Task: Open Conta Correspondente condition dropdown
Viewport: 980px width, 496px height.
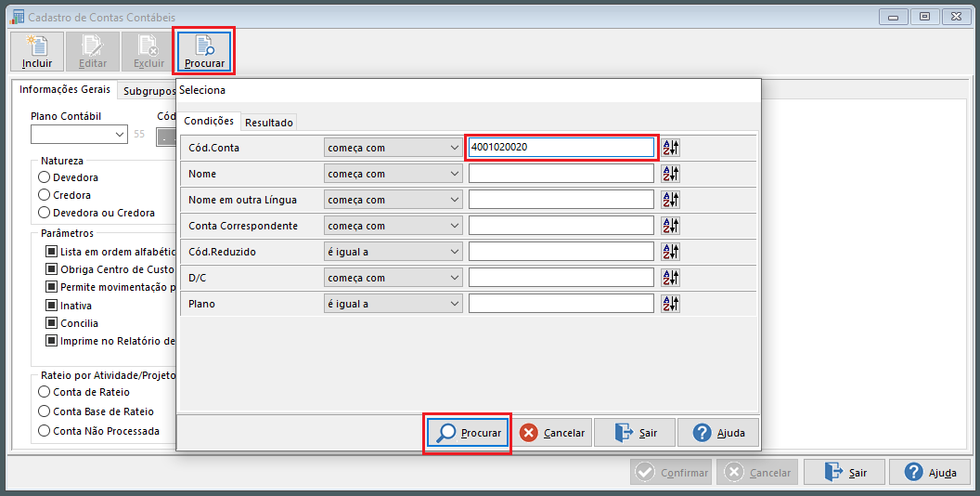Action: point(393,226)
